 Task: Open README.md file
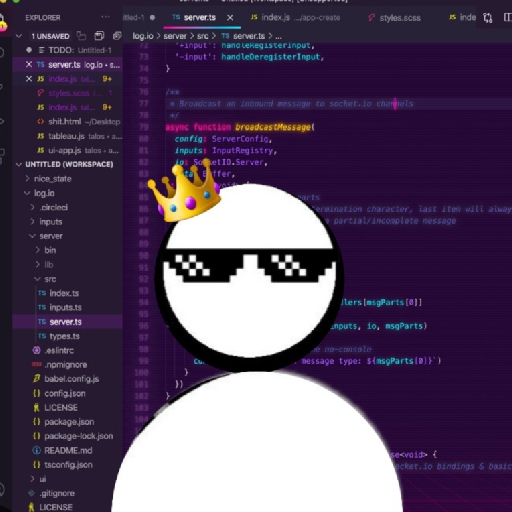(68, 450)
